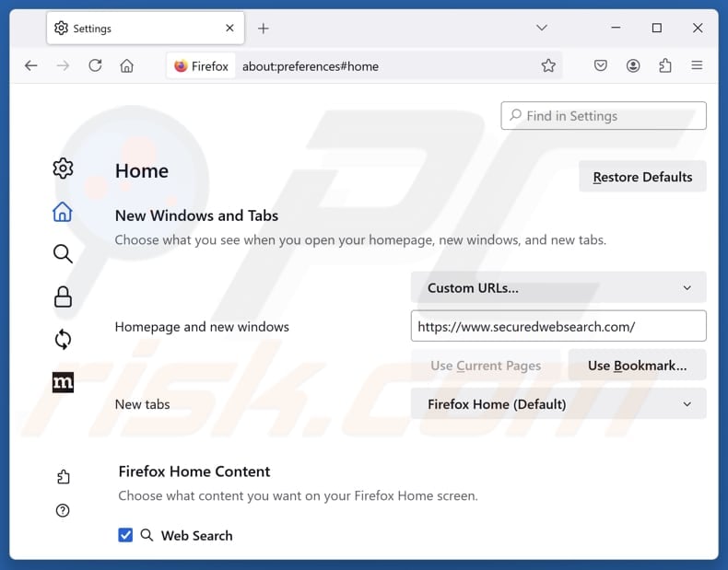Select the Settings tab

pyautogui.click(x=146, y=29)
